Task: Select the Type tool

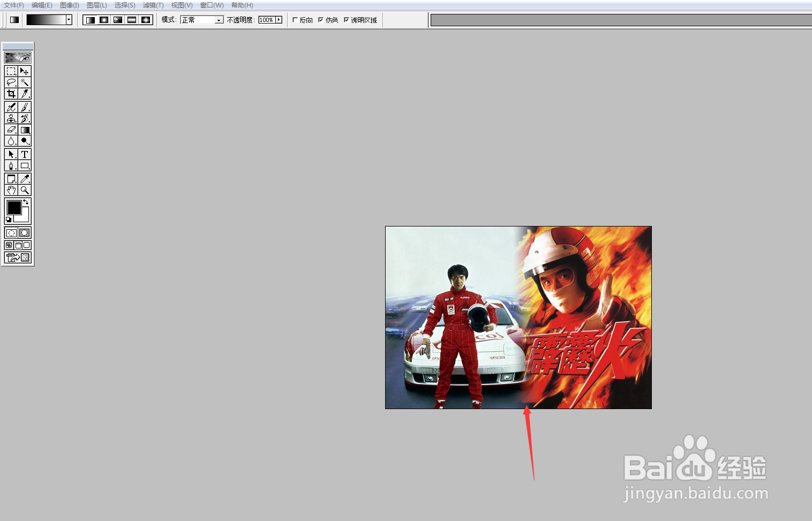Action: click(25, 154)
